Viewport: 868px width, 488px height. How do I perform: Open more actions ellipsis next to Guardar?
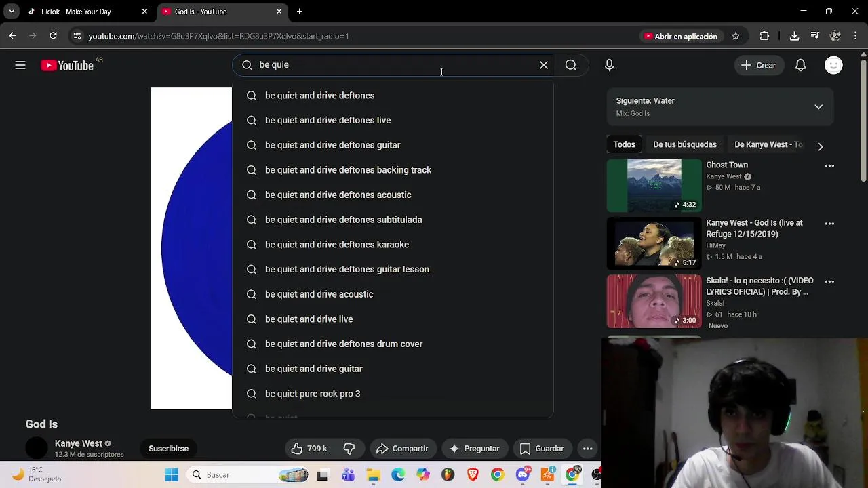(588, 449)
